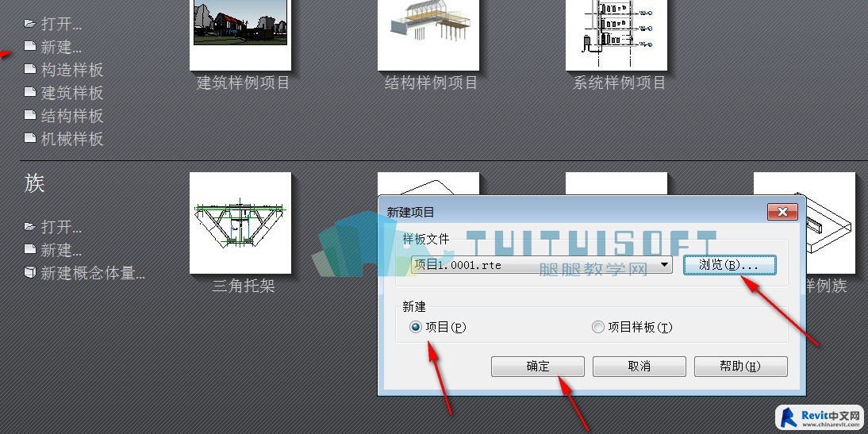Close the 新建项目 dialog
The image size is (868, 434).
click(782, 212)
